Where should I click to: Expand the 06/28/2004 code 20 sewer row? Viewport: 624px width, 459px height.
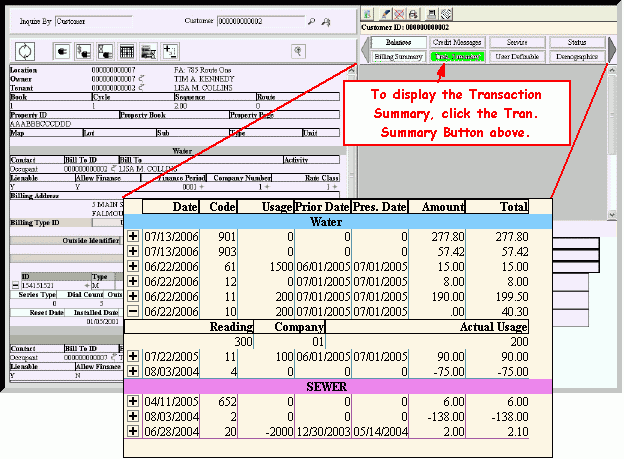pos(133,431)
